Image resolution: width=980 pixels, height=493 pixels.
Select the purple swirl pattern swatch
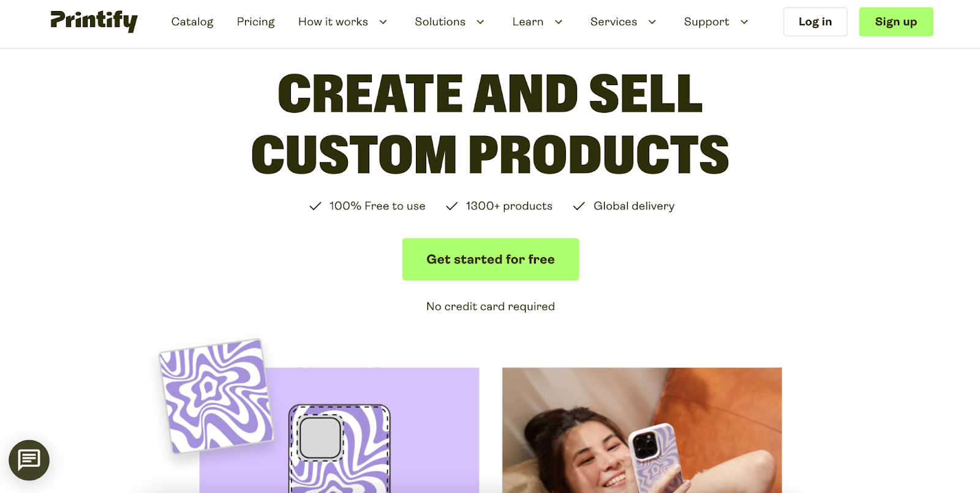(216, 396)
